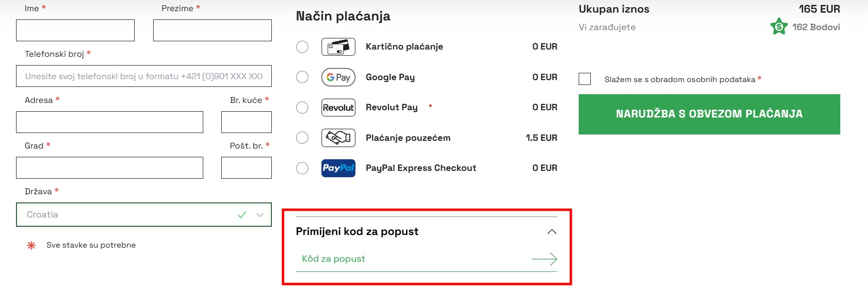This screenshot has height=302, width=868.
Task: Click the cash on delivery handshake icon
Action: [x=338, y=138]
